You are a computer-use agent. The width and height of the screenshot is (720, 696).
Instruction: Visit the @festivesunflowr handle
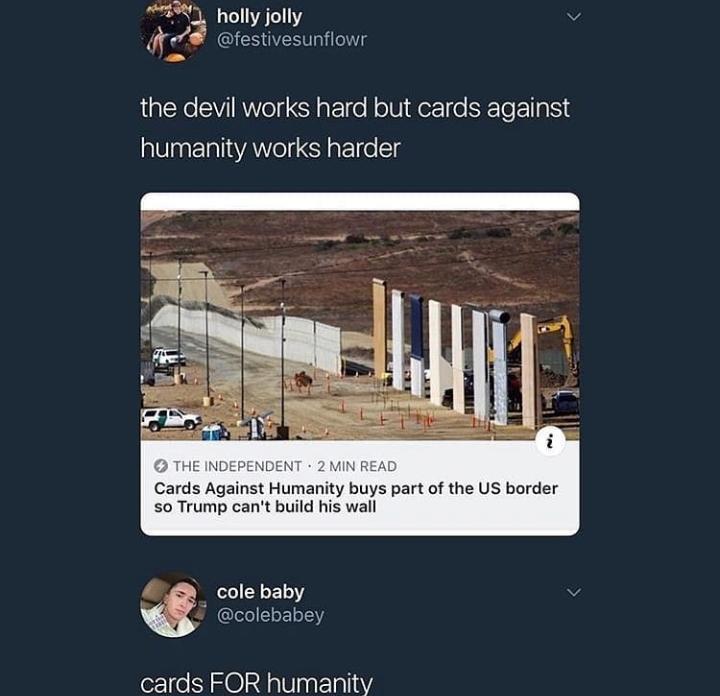click(292, 39)
